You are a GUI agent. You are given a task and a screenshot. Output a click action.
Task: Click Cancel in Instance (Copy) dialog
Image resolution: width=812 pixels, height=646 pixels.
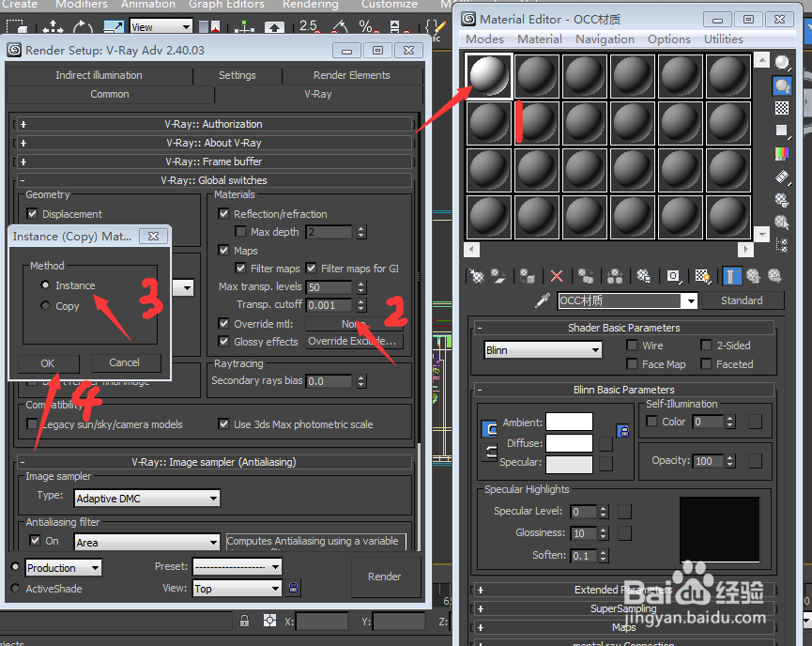[x=124, y=362]
